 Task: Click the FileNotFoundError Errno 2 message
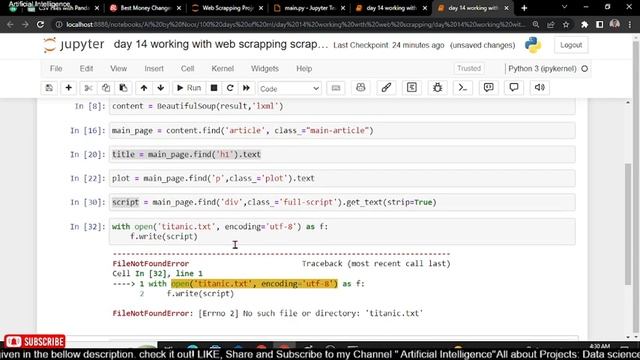(x=268, y=313)
